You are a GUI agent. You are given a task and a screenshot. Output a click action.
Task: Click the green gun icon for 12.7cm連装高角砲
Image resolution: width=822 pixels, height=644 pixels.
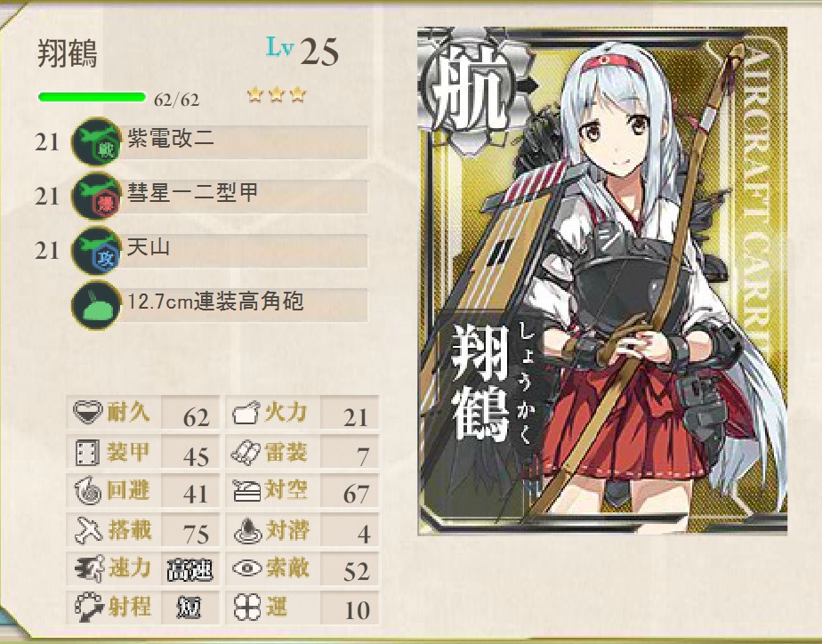pos(96,305)
